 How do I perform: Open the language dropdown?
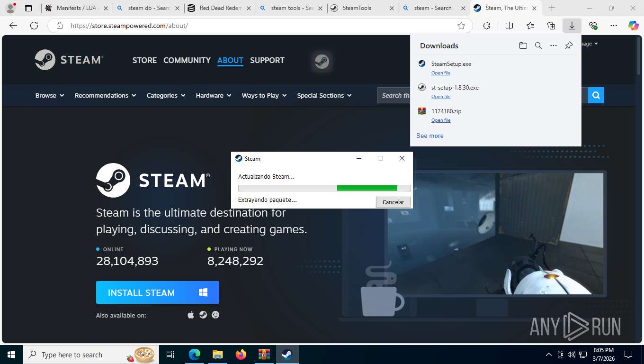point(590,44)
